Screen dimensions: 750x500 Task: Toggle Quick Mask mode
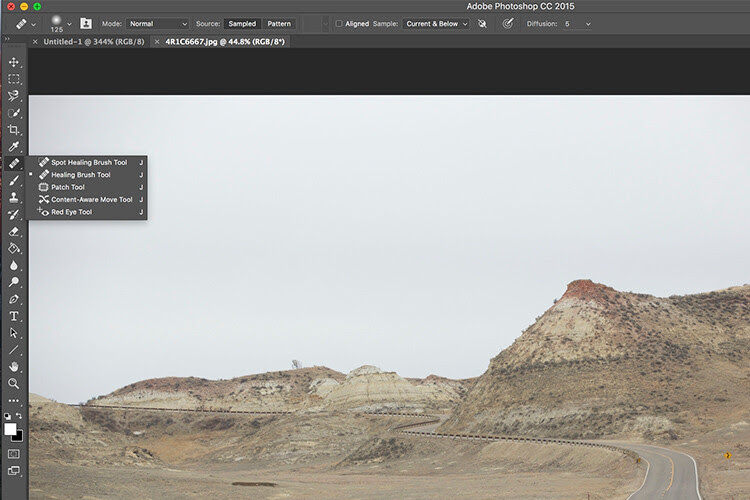coord(13,453)
